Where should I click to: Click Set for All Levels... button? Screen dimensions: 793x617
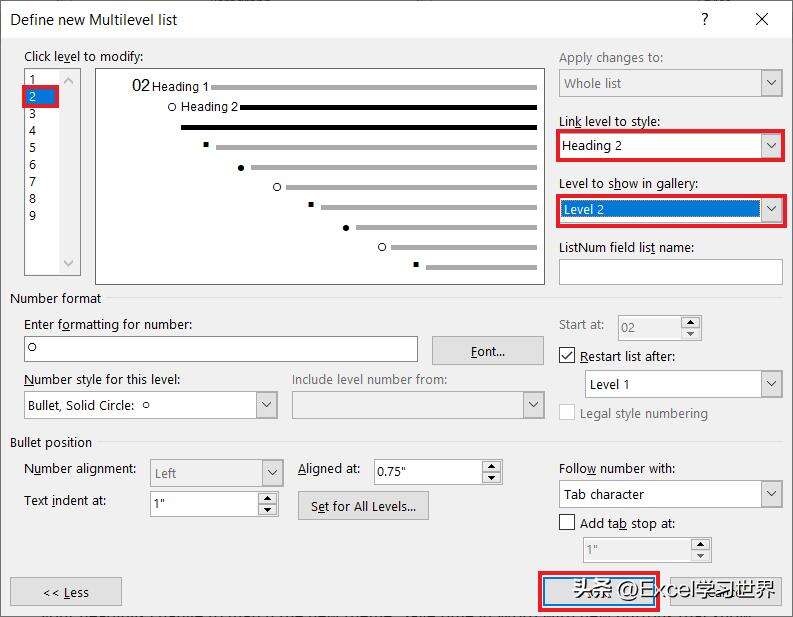pyautogui.click(x=363, y=506)
